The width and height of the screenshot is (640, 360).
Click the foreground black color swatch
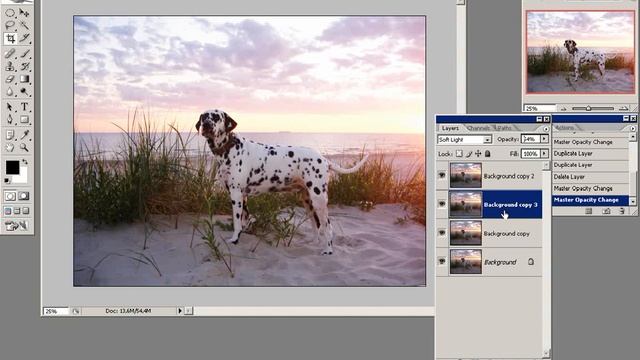point(12,167)
